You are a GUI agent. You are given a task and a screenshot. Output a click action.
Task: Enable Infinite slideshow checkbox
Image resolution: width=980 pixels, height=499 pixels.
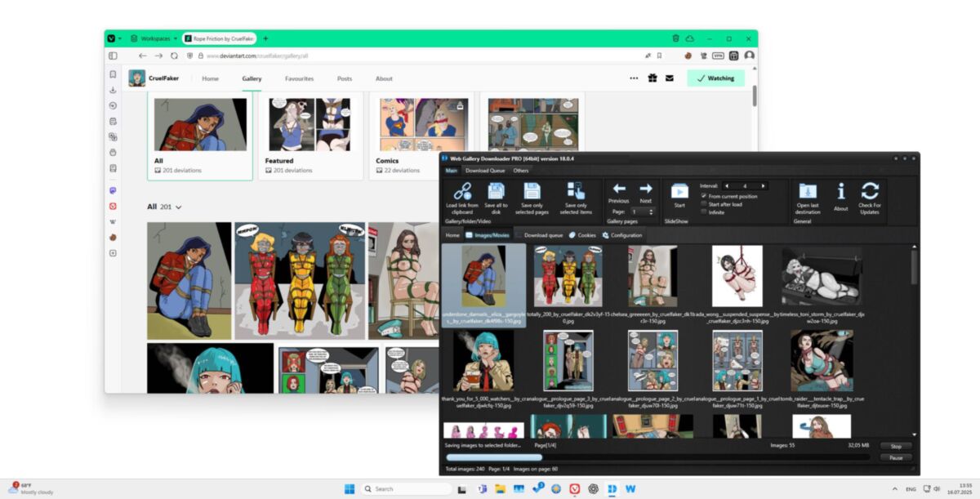pyautogui.click(x=704, y=212)
